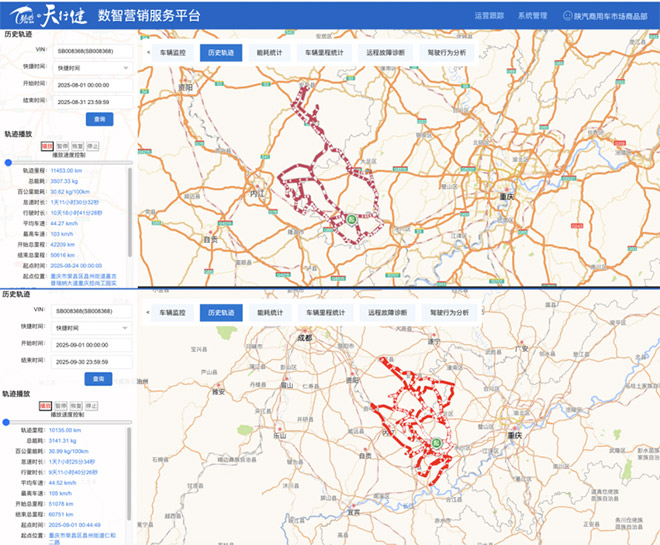Expand the 快捷时间 dropdown in the lower form
Screen dimensions: 660x545
point(92,327)
